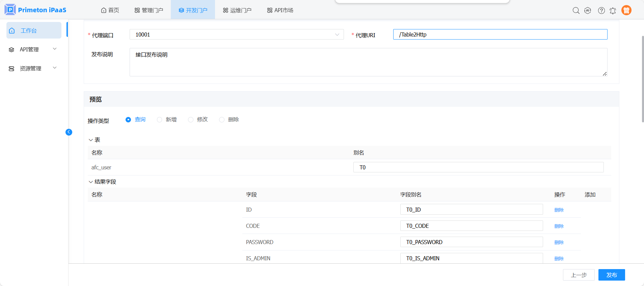Click the help question mark icon
This screenshot has height=286, width=644.
pos(601,10)
